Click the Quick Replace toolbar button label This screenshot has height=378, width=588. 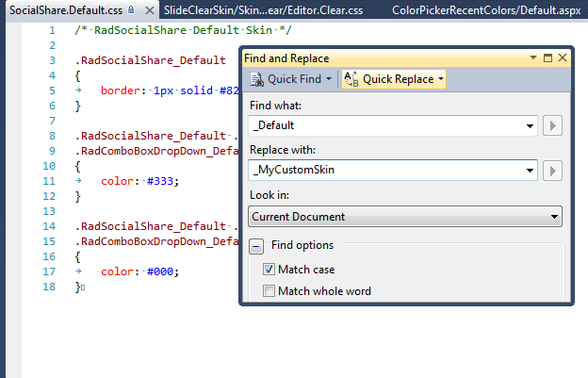[x=399, y=79]
